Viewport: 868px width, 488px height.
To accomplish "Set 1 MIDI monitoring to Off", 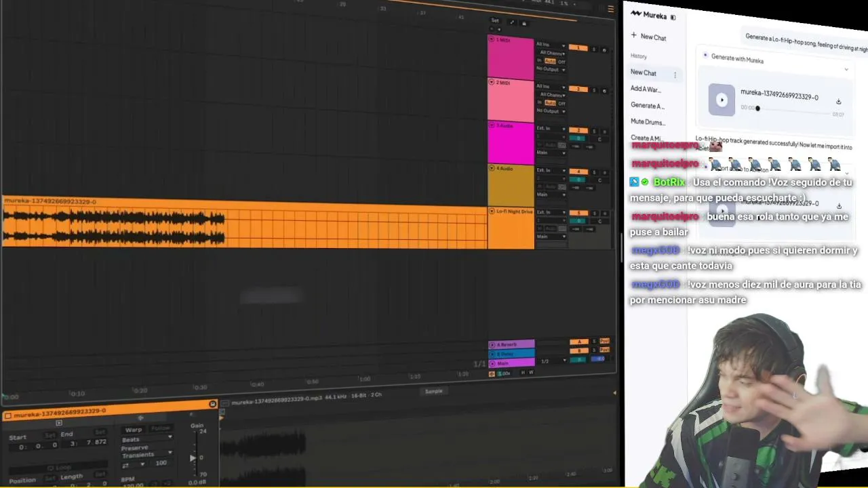I will pos(561,62).
